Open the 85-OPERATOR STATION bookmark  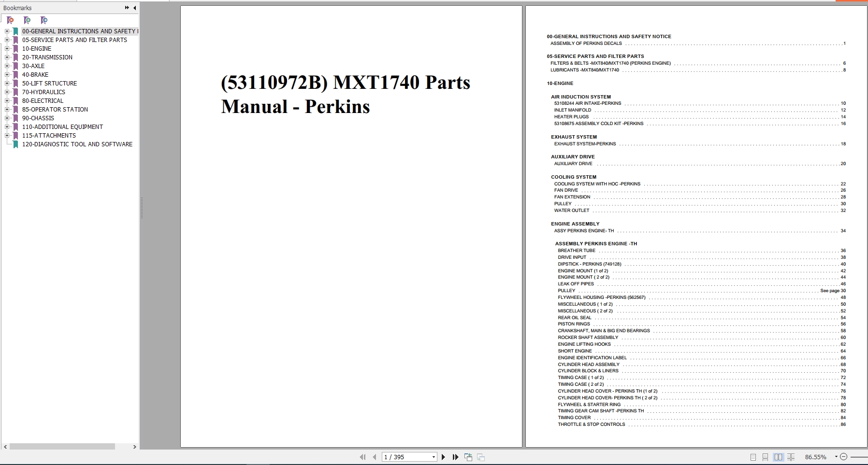(55, 110)
